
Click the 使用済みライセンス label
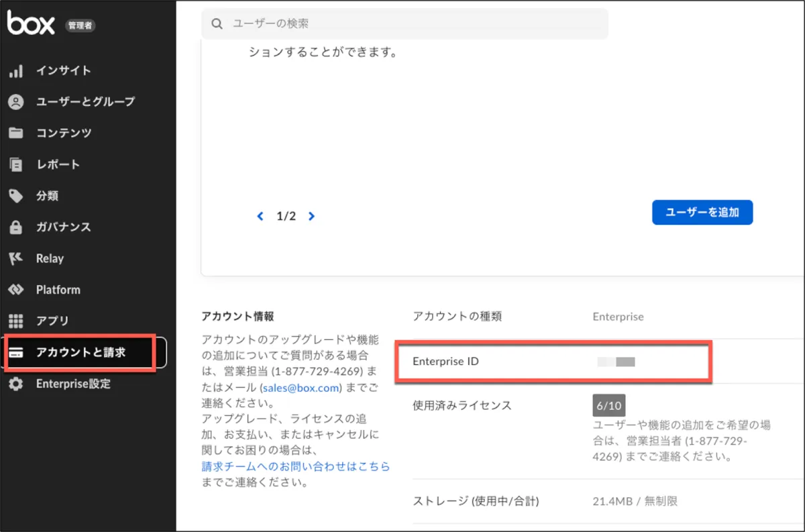462,405
